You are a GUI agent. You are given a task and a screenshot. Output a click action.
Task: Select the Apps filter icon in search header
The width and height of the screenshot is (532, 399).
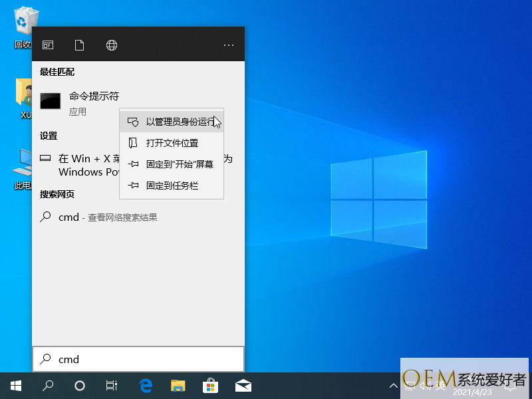48,45
